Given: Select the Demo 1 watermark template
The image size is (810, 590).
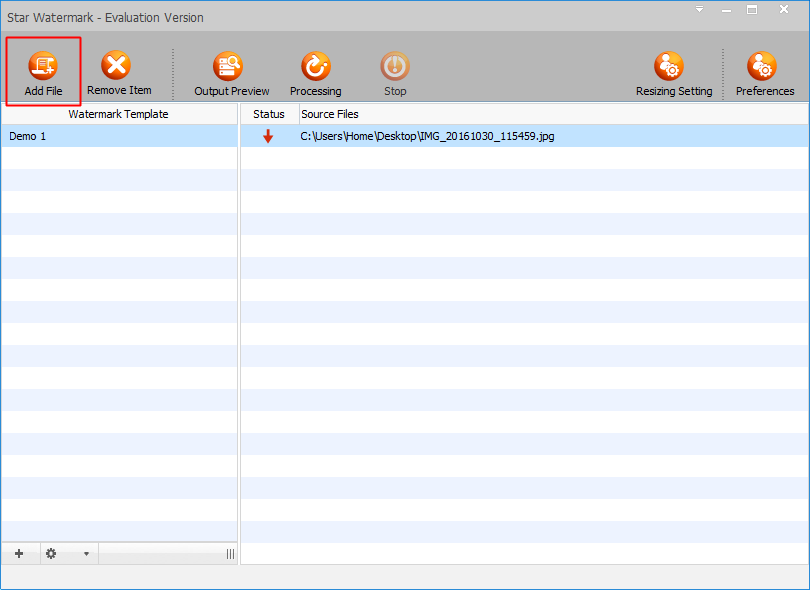Looking at the screenshot, I should pyautogui.click(x=119, y=136).
